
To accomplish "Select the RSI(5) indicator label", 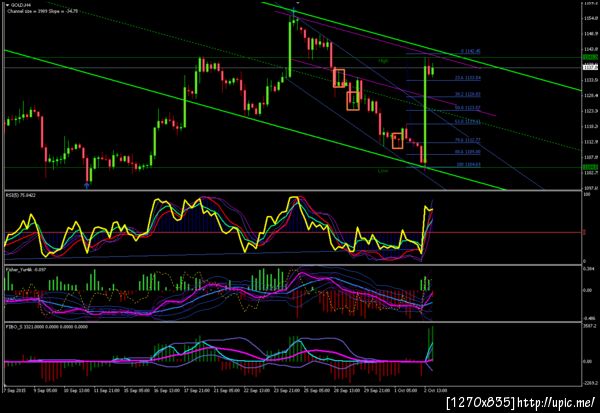I will [21, 195].
